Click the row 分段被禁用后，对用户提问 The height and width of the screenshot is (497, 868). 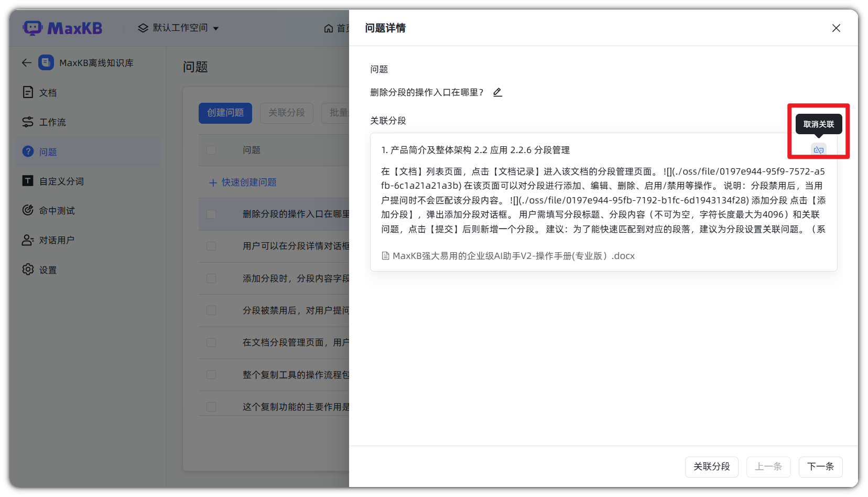[274, 311]
